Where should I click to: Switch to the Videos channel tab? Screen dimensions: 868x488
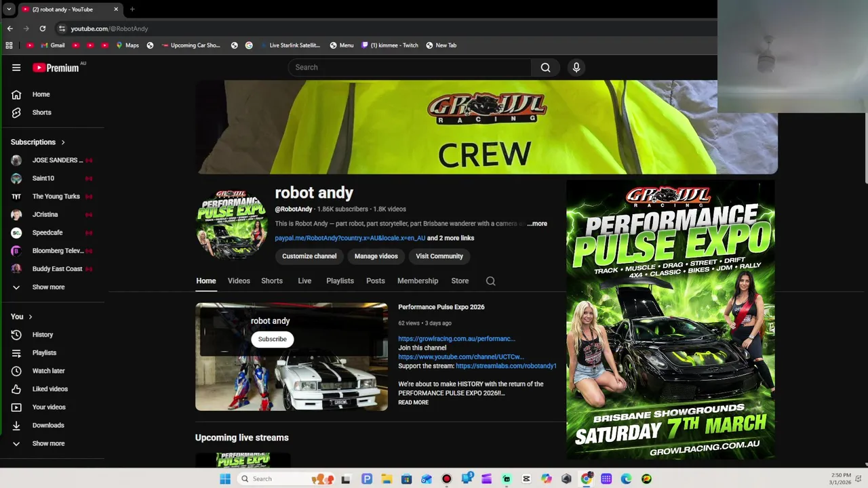(239, 281)
